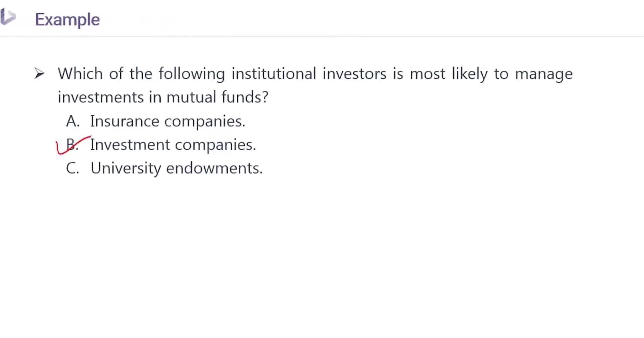Select the "Example" slide heading
Viewport: 644px width, 338px height.
(x=67, y=20)
